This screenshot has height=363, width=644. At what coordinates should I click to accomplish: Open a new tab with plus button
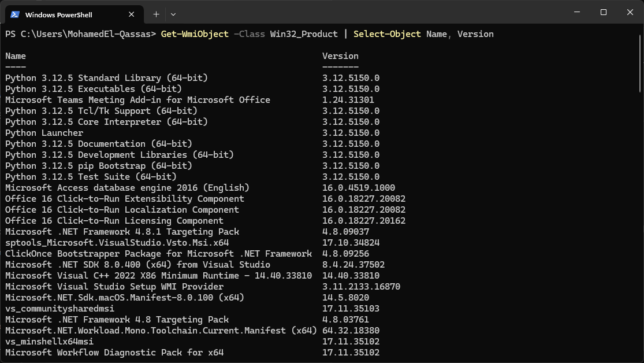click(x=156, y=14)
